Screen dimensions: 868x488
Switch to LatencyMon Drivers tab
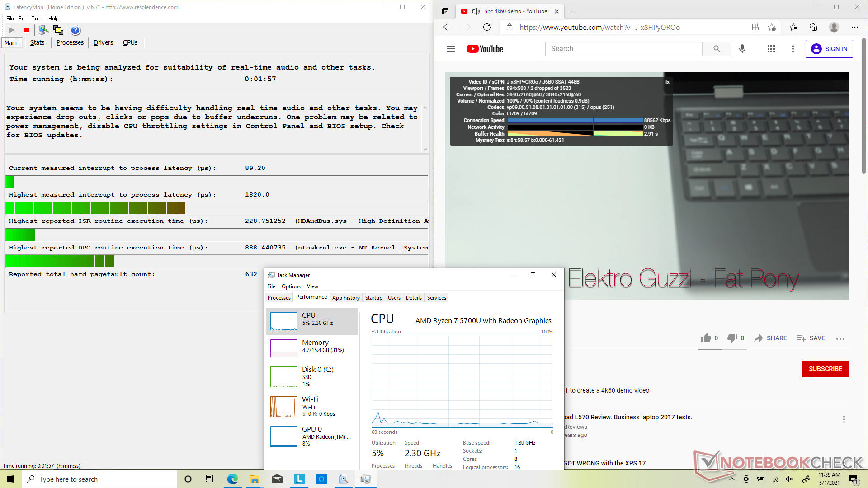103,42
